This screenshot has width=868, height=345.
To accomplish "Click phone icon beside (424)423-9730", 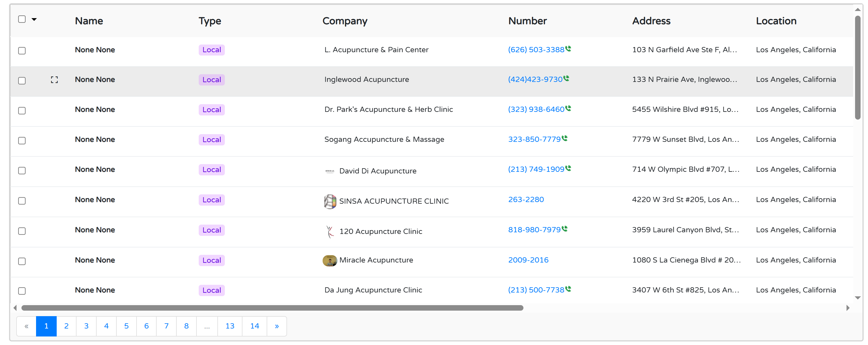I will [566, 78].
